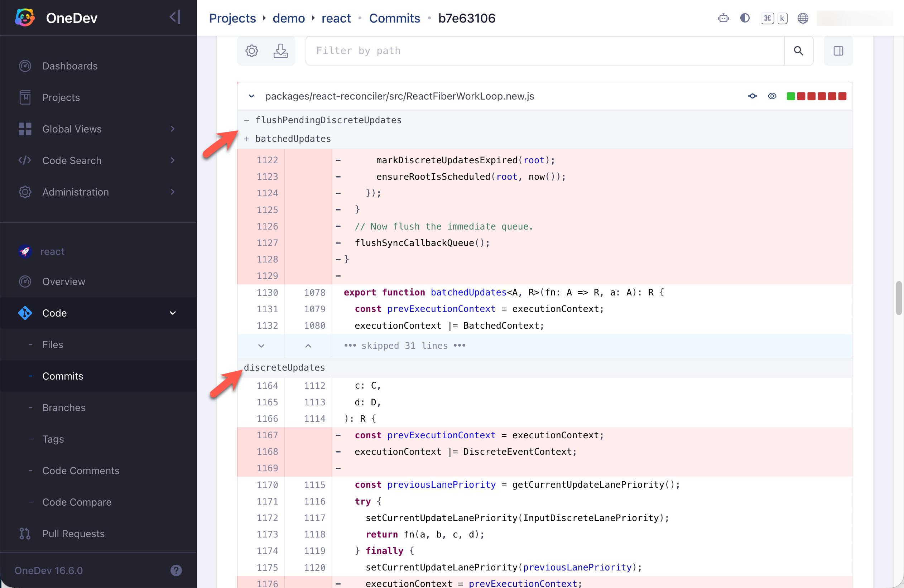Screen dimensions: 904x588
Task: Open diff options gear icon
Action: (251, 50)
